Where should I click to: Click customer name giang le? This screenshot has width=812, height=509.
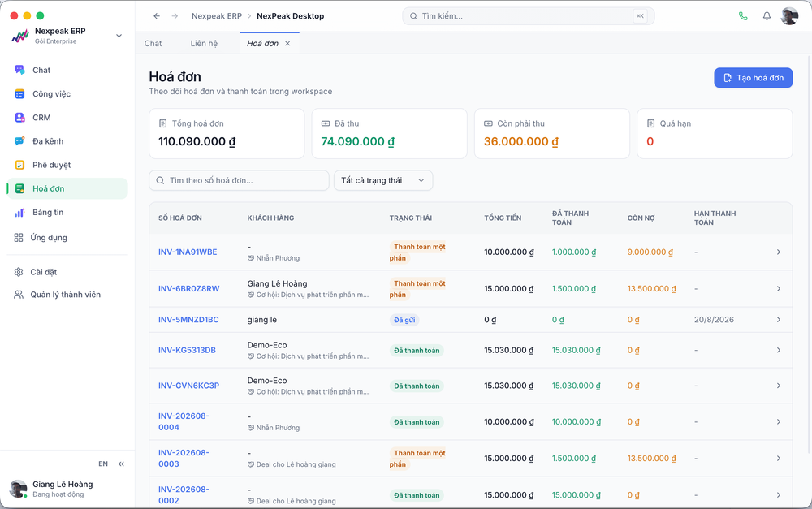[x=262, y=320]
